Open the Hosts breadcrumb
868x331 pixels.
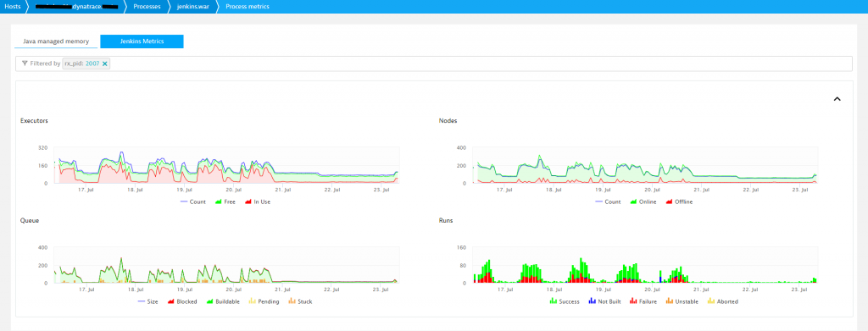[12, 6]
